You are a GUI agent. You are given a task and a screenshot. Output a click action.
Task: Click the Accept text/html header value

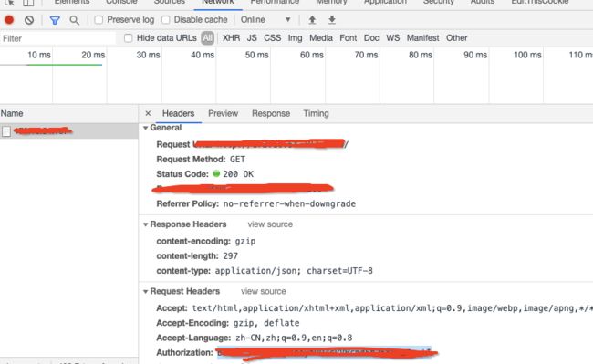pyautogui.click(x=392, y=308)
